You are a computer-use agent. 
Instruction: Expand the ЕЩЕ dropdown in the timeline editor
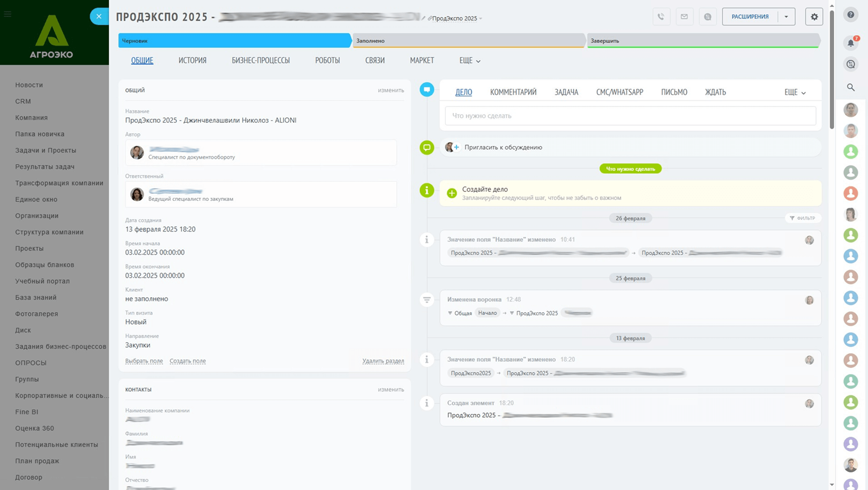[795, 92]
